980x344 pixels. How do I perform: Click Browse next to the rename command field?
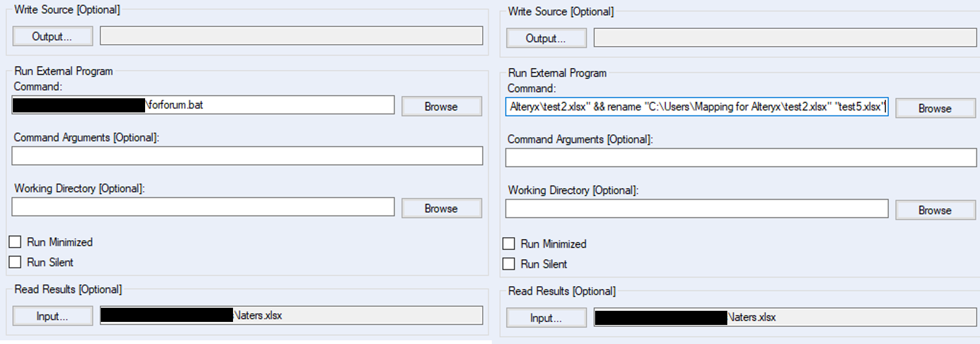[x=935, y=108]
